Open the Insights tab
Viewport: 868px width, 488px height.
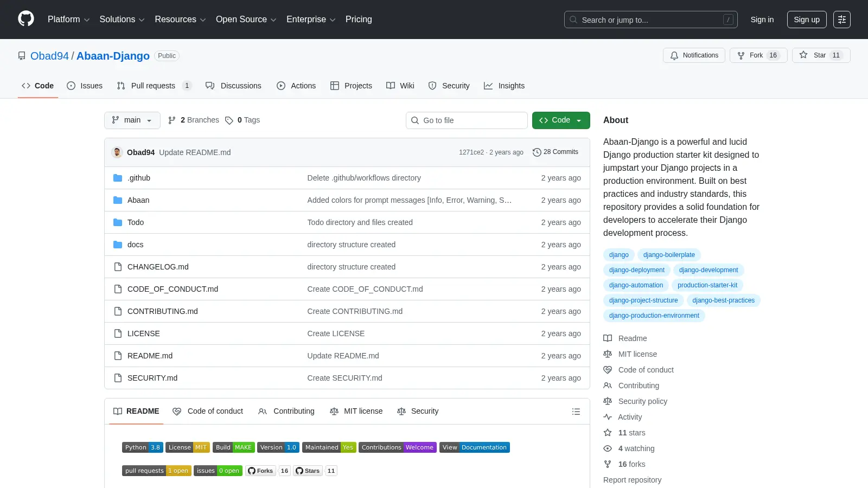(505, 86)
